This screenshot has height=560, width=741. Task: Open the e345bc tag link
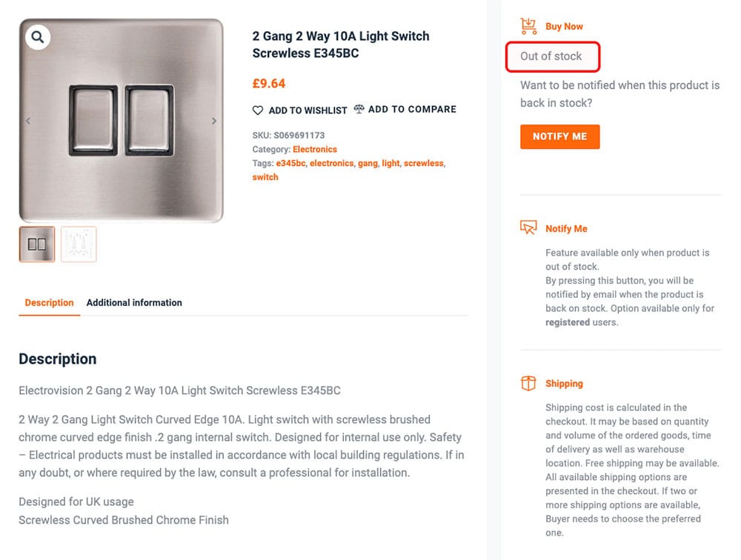point(290,163)
